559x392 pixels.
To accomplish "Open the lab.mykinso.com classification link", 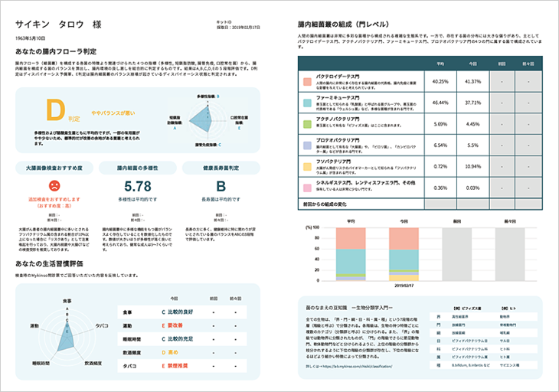I will pos(348,366).
